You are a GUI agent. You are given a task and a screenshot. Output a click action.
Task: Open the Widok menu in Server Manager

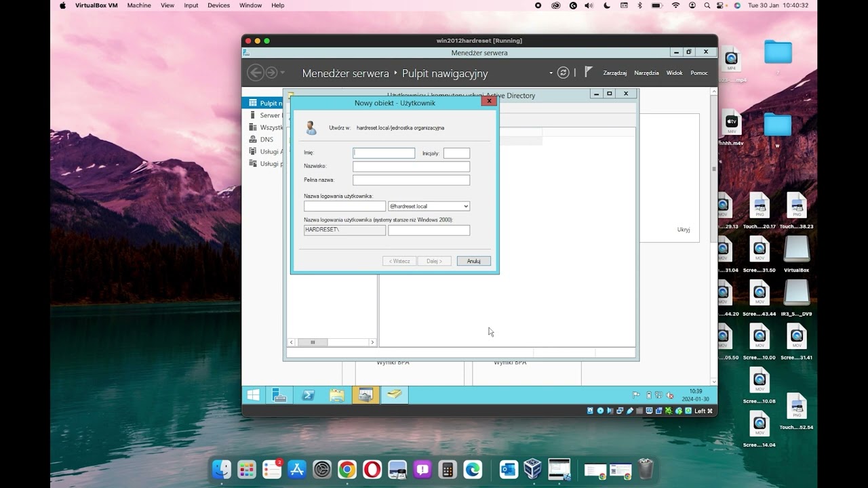[x=674, y=73]
